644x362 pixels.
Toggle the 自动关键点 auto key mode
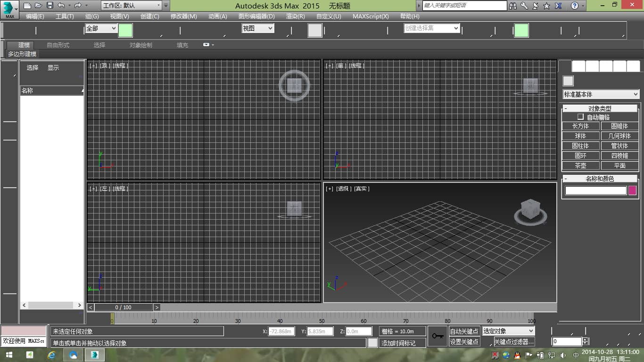coord(464,331)
